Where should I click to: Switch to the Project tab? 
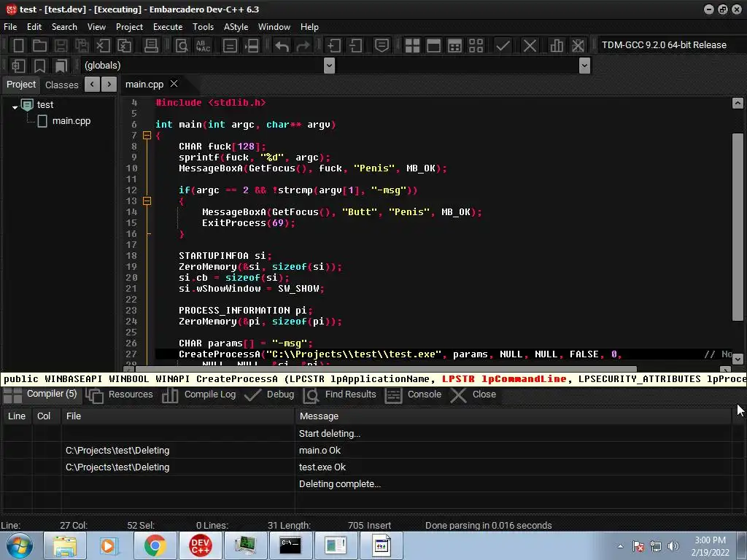click(21, 85)
